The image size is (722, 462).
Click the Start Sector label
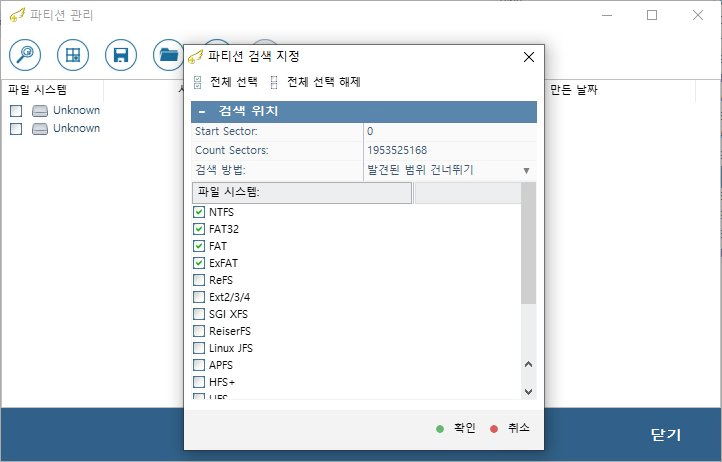click(226, 132)
